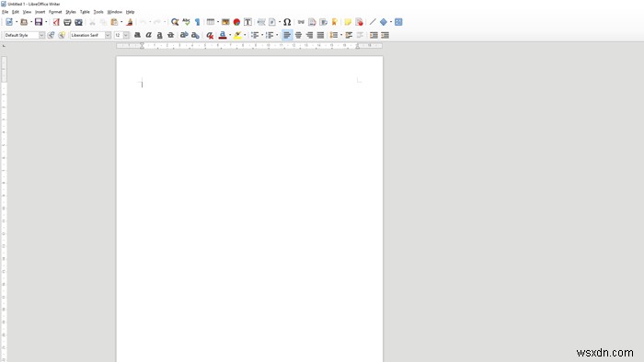The image size is (644, 362).
Task: Open the Font Color dropdown arrow
Action: click(x=230, y=35)
